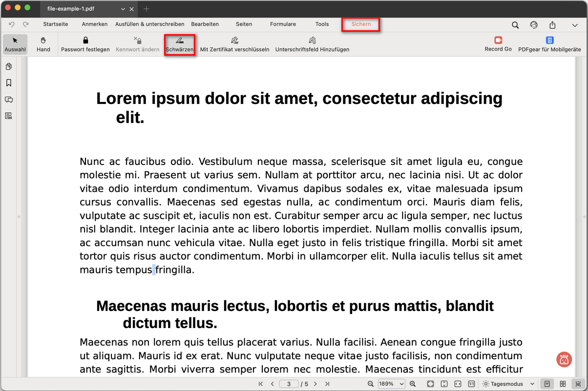588x391 pixels.
Task: Launch Record Go
Action: (x=498, y=44)
